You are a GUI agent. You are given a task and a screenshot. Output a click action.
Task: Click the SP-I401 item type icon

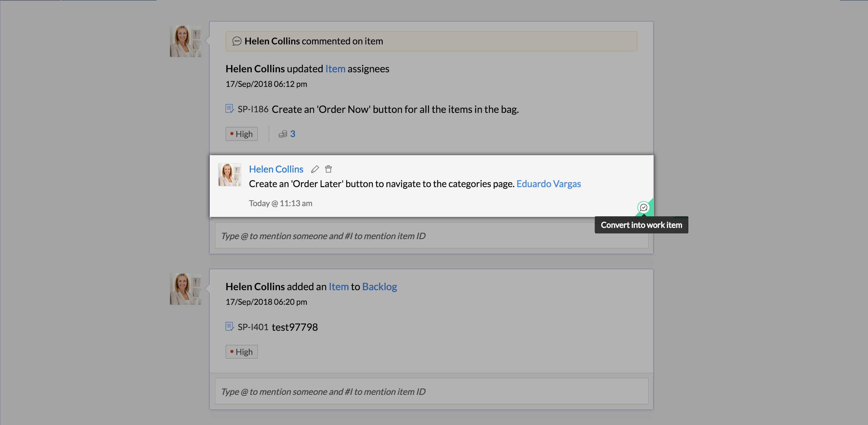229,326
